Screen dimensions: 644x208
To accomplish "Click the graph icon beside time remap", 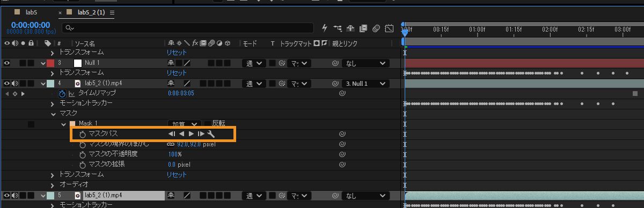I will tap(71, 94).
